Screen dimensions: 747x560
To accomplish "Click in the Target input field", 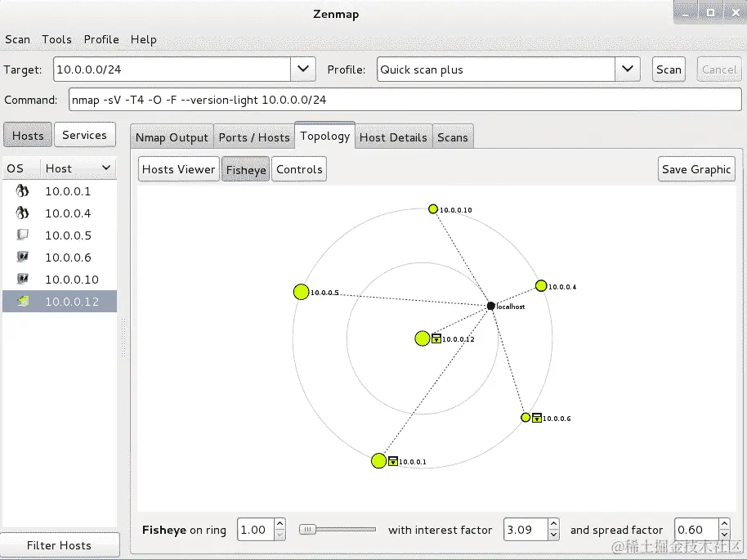I will click(x=172, y=69).
